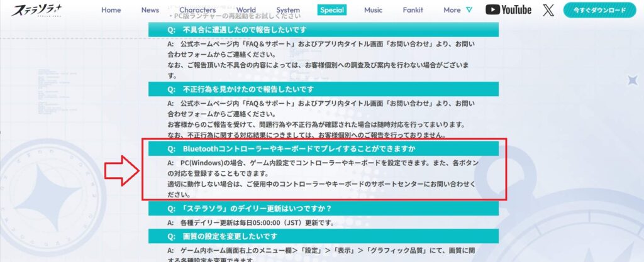This screenshot has height=262, width=644.
Task: Select World in the navigation bar
Action: 246,10
